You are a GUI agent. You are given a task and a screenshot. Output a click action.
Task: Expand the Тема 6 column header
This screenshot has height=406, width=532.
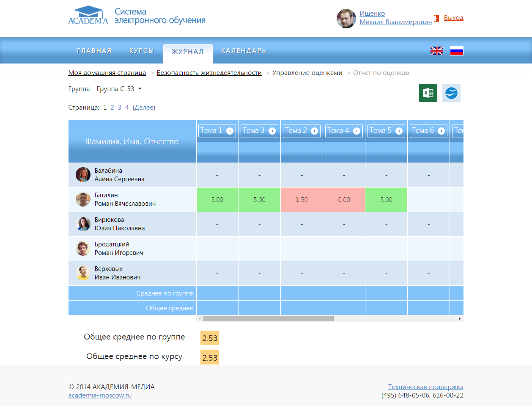[x=428, y=131]
